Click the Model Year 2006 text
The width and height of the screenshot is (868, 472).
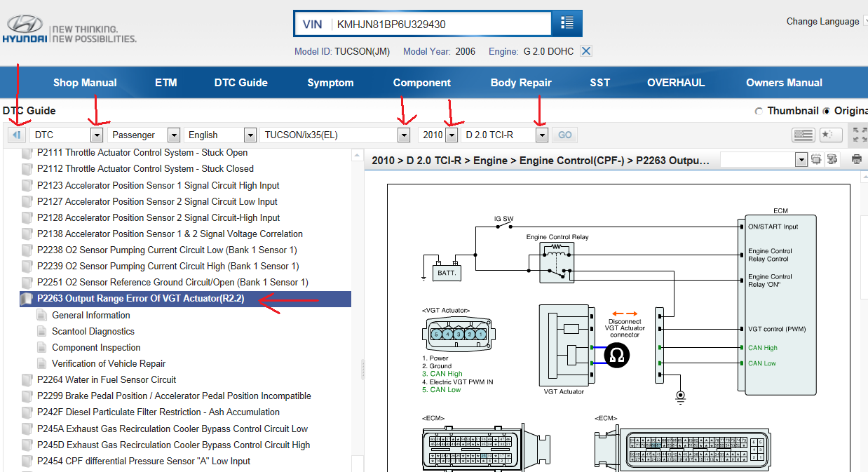(x=439, y=51)
